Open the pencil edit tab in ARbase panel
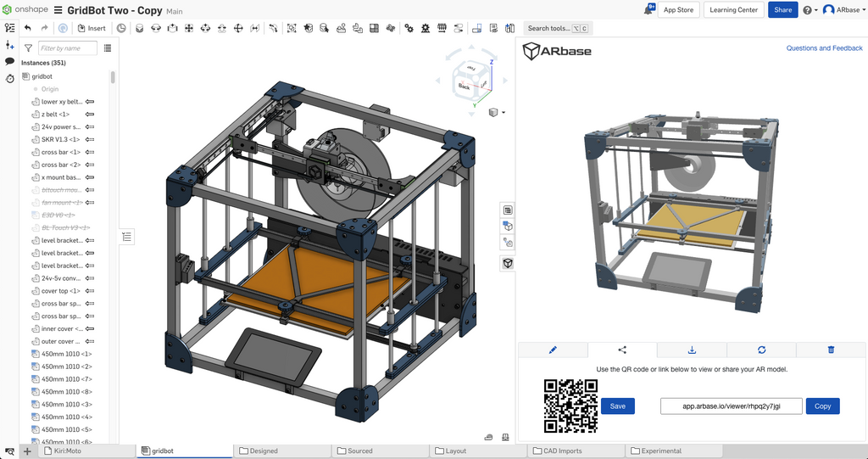The width and height of the screenshot is (868, 459). coord(553,350)
